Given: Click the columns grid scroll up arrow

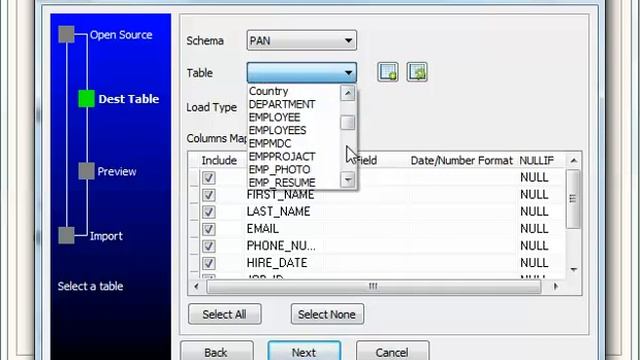Looking at the screenshot, I should [x=573, y=161].
